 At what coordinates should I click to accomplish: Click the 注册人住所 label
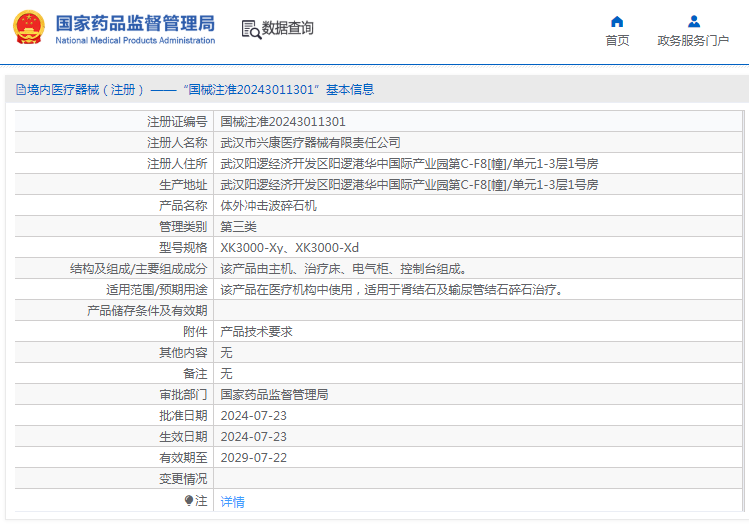click(x=177, y=164)
